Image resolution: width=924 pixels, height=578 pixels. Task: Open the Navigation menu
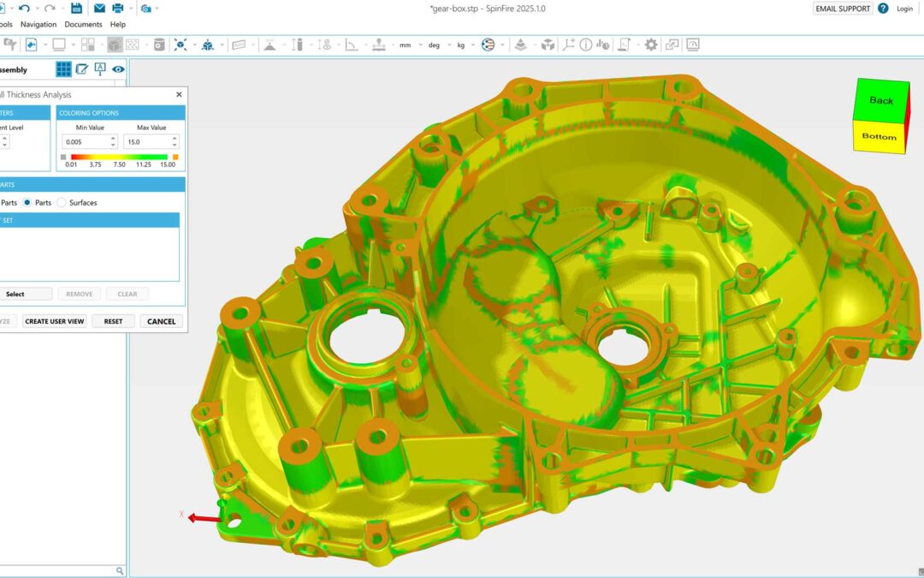point(38,24)
